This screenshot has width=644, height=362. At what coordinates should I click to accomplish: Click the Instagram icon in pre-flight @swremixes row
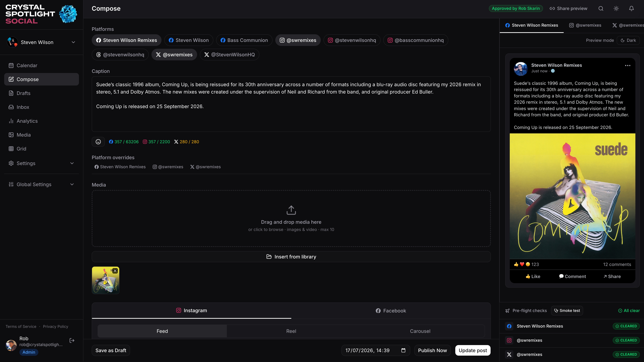(x=509, y=340)
